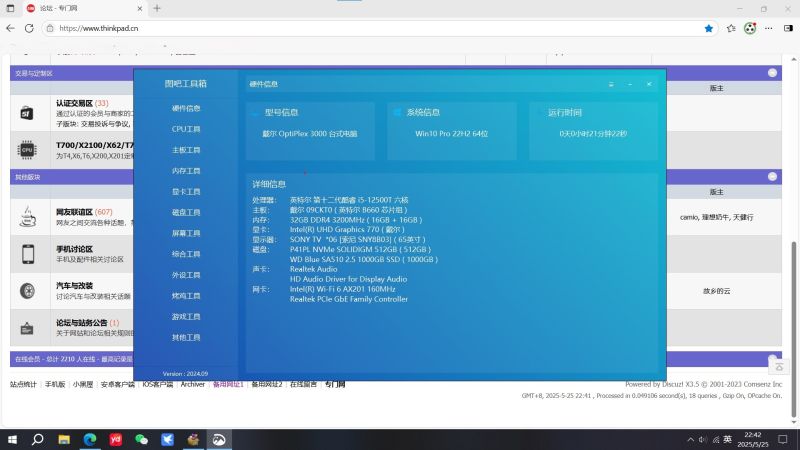Open 磁盘工具 in toolbox sidebar
This screenshot has height=450, width=800.
click(x=186, y=212)
